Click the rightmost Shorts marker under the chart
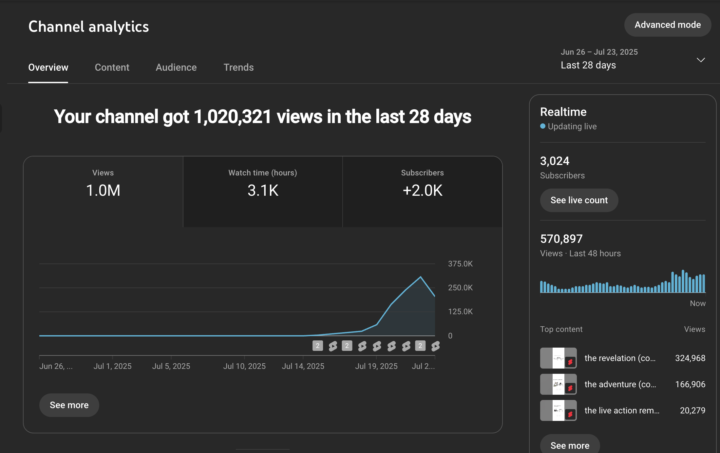This screenshot has width=720, height=453. (x=435, y=346)
